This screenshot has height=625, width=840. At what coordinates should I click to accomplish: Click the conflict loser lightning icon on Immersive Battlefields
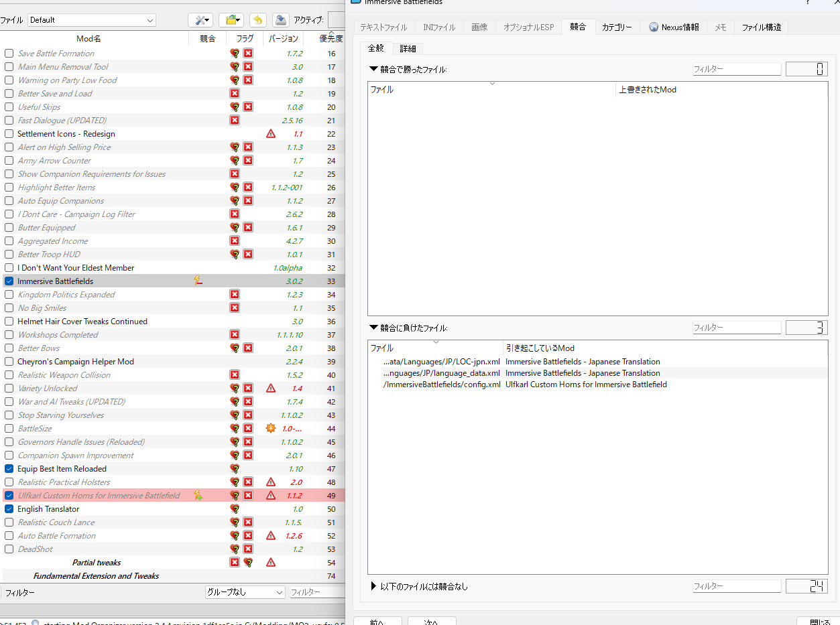198,281
